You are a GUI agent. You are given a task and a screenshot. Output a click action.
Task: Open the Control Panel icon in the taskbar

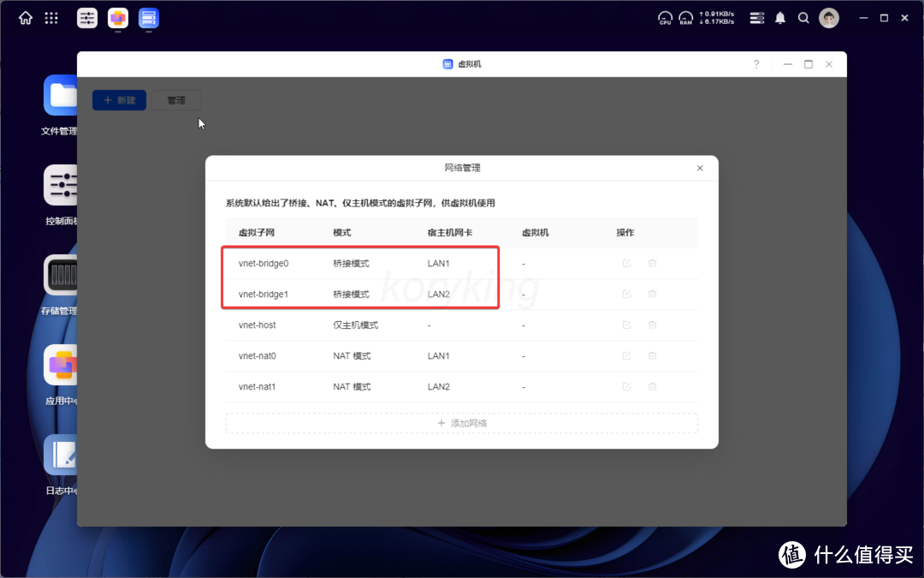pos(86,18)
